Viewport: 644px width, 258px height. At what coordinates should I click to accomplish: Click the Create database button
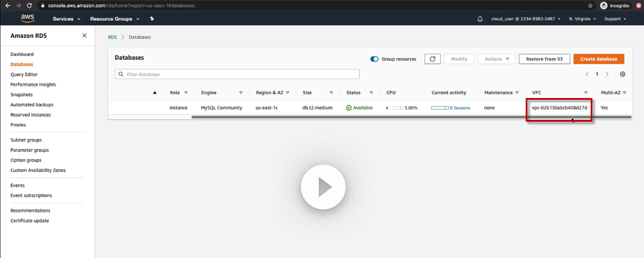598,59
